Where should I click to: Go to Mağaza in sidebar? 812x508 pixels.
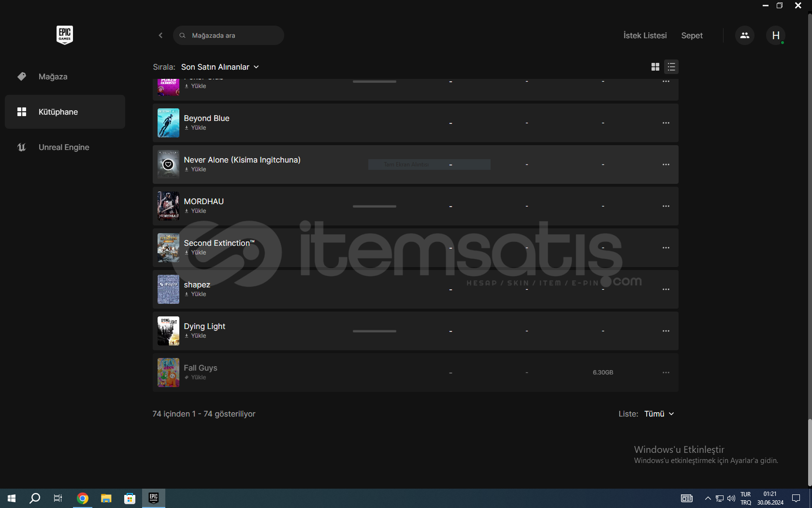[x=65, y=76]
